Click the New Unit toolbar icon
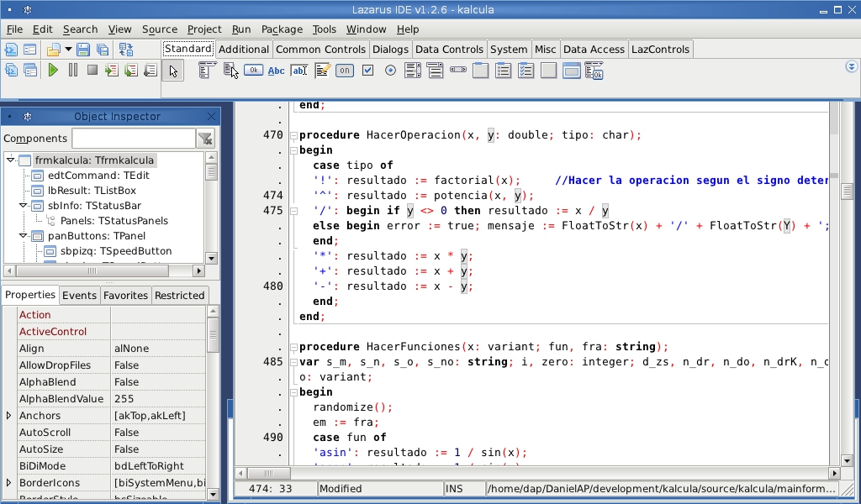861x504 pixels. click(x=11, y=50)
